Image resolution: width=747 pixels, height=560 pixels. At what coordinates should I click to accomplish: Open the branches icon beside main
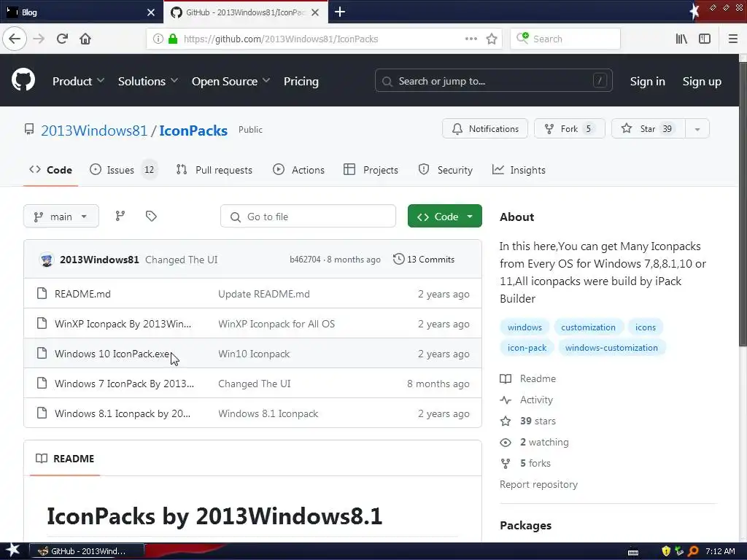[x=120, y=216]
